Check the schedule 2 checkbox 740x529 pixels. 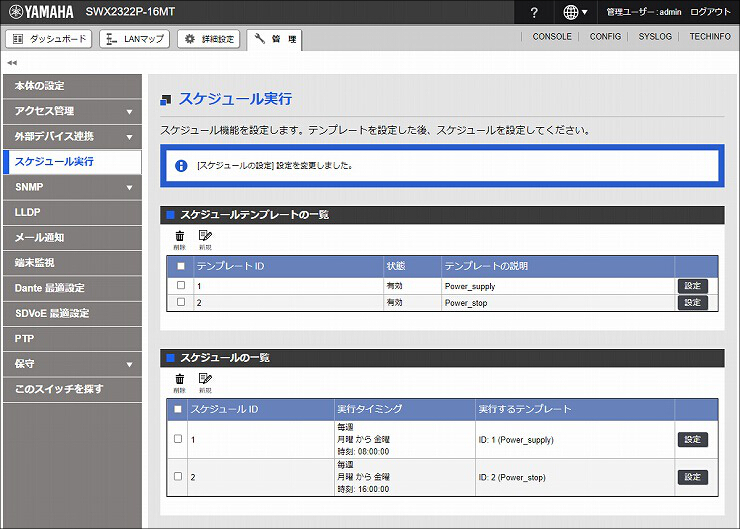pyautogui.click(x=178, y=477)
